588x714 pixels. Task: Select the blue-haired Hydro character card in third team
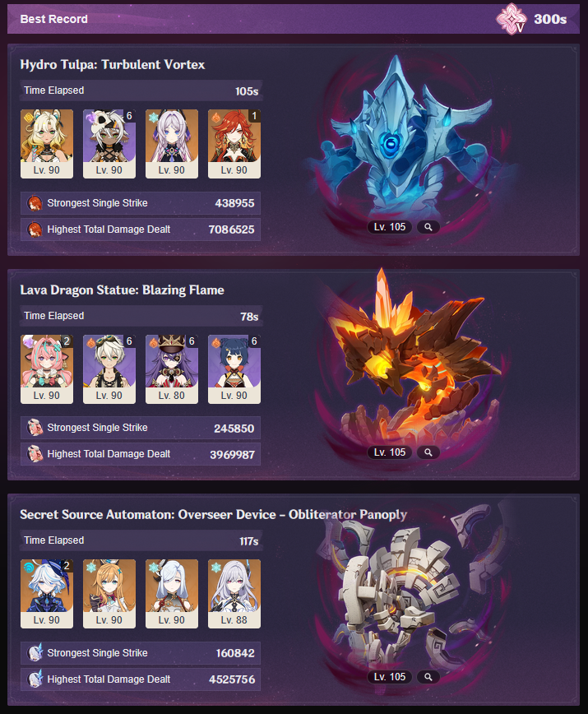point(46,594)
